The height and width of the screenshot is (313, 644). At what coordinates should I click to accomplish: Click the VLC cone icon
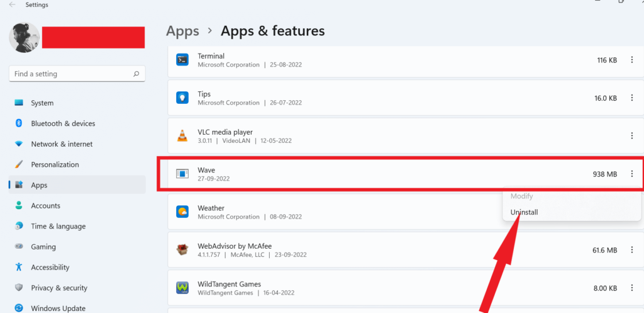pyautogui.click(x=182, y=136)
